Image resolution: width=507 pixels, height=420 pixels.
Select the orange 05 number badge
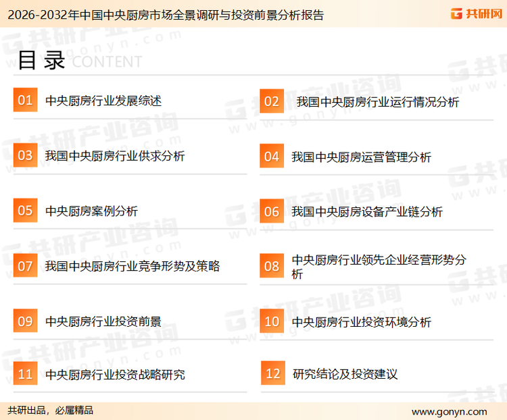coord(25,210)
